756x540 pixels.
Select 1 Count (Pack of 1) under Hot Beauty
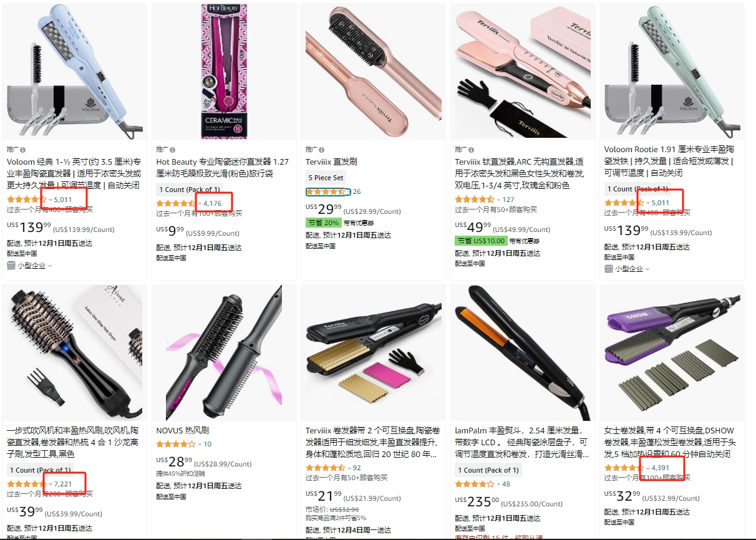point(188,190)
